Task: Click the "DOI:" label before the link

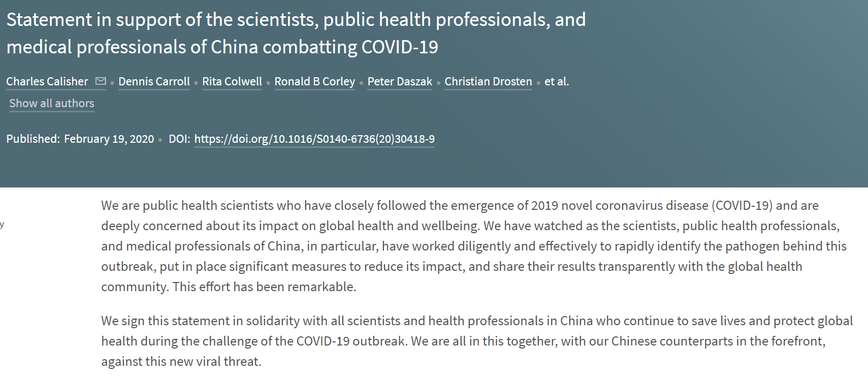Action: [179, 139]
